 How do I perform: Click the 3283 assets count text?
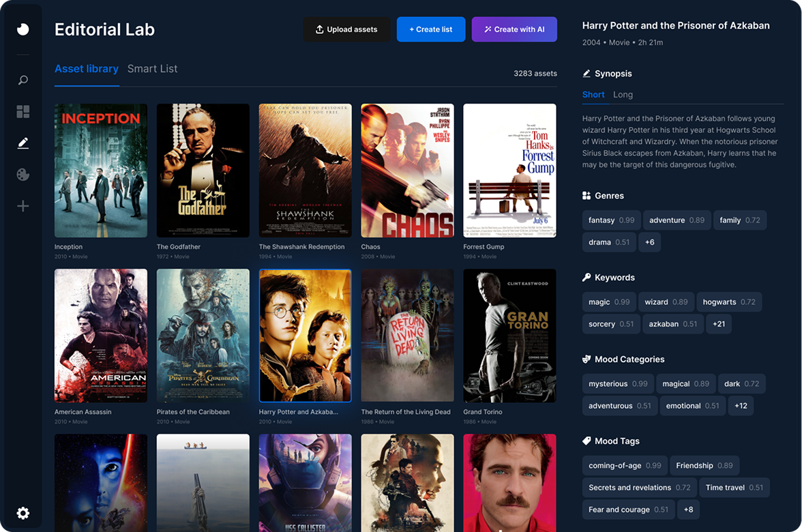pos(535,73)
